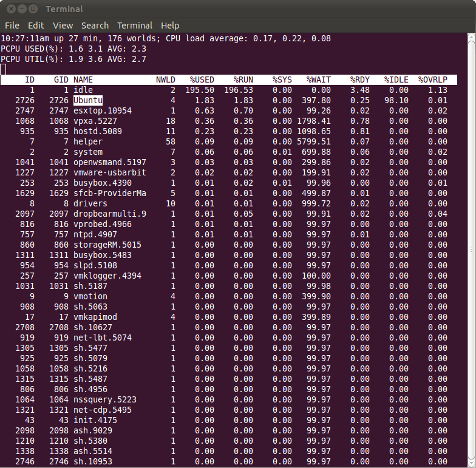
Task: Select the vmkapimod process name
Action: [x=95, y=317]
